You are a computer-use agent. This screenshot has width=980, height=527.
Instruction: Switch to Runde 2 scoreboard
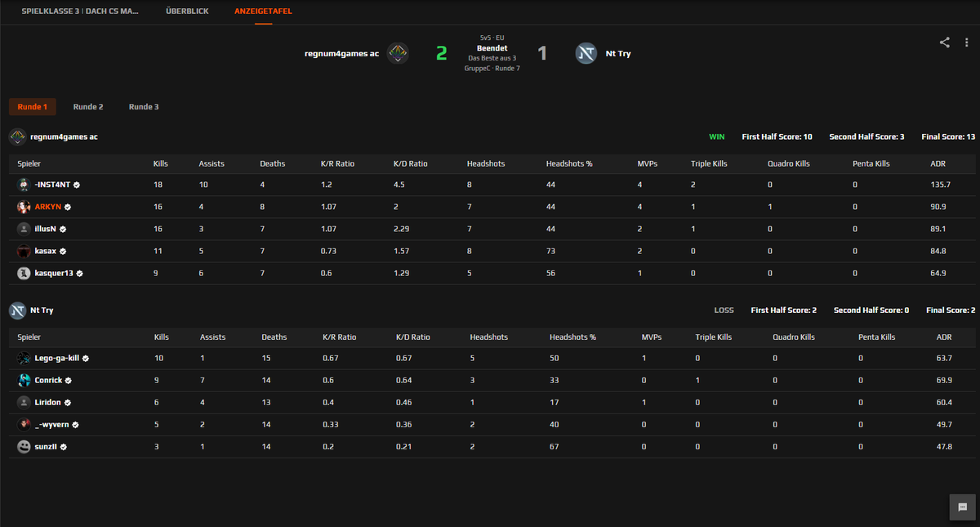(x=88, y=107)
